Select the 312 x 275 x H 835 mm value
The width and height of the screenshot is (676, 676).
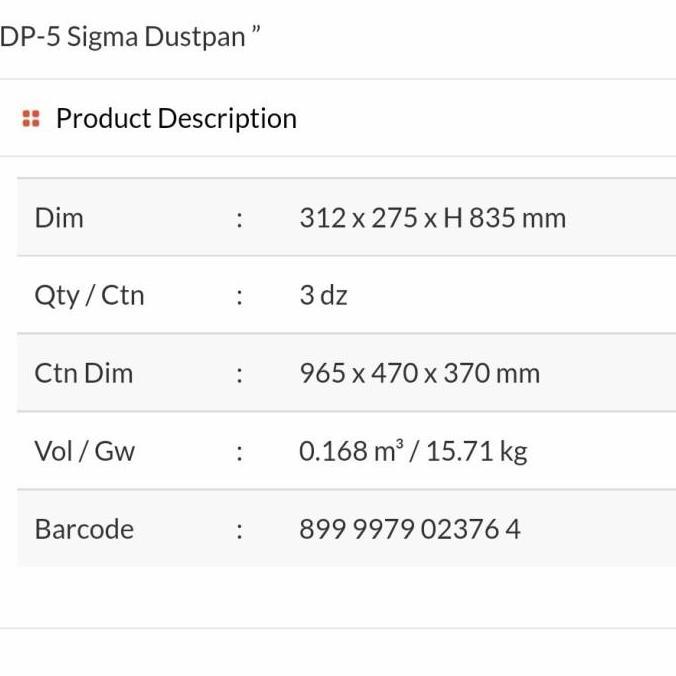432,218
